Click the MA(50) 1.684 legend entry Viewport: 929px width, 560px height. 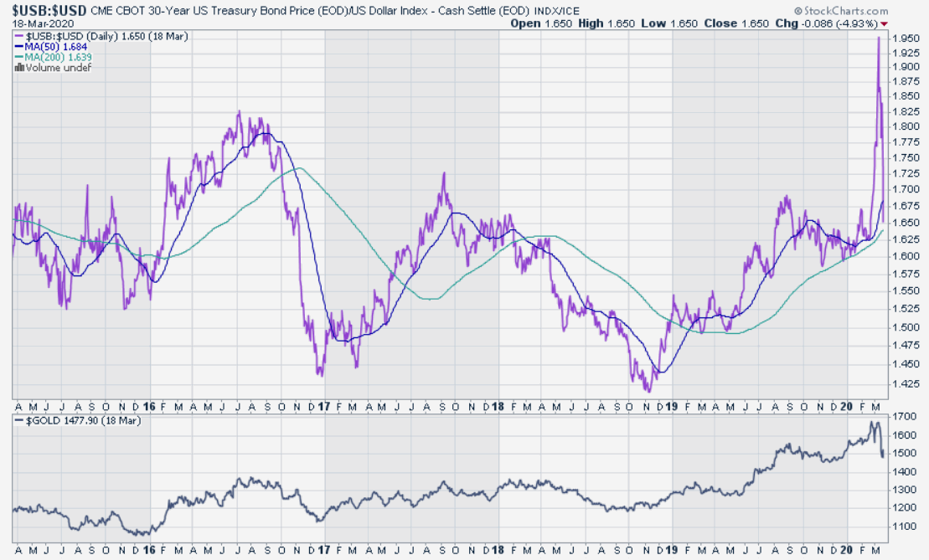(x=50, y=47)
